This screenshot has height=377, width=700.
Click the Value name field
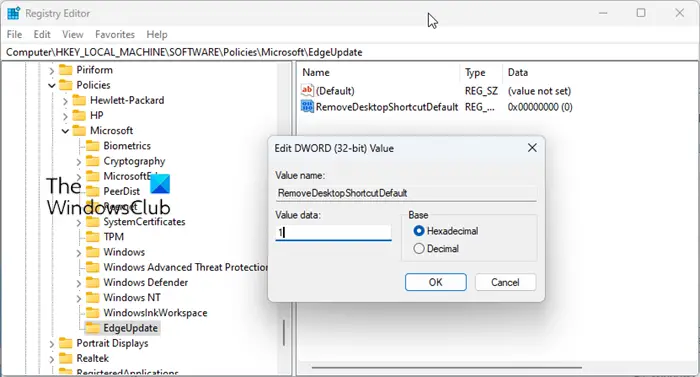(406, 193)
